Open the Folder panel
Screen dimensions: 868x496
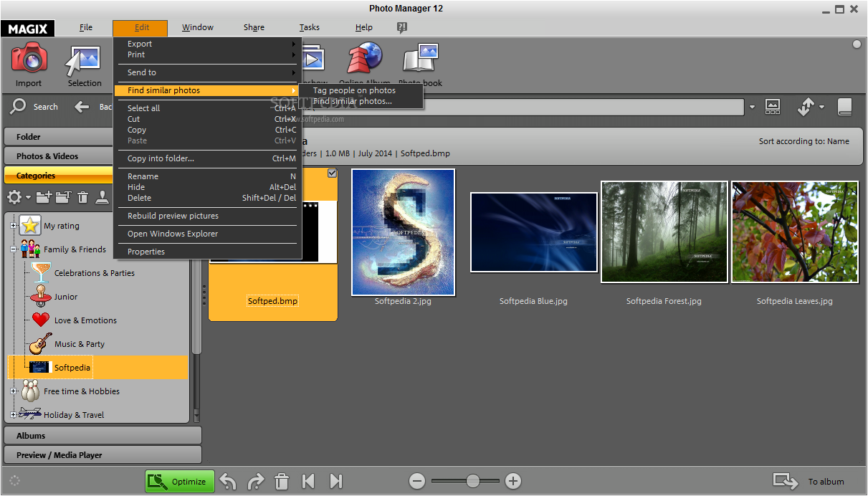(60, 136)
